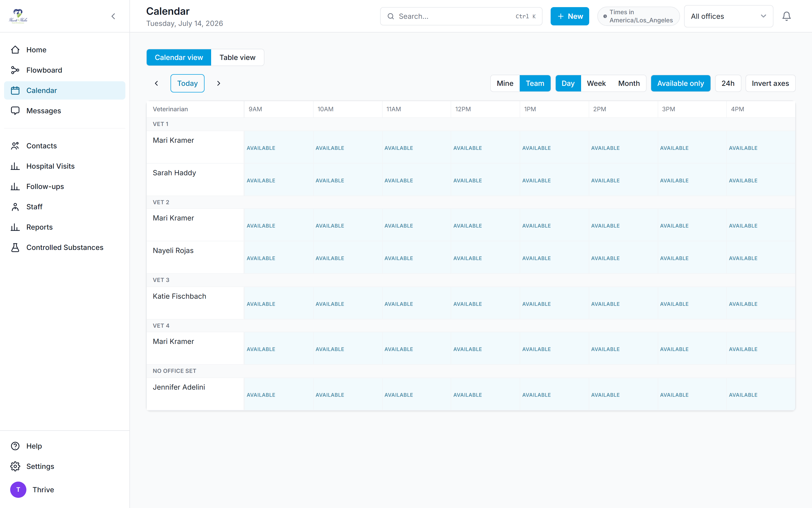The height and width of the screenshot is (508, 812).
Task: Click the Hearts & Paws logo icon
Action: [18, 16]
